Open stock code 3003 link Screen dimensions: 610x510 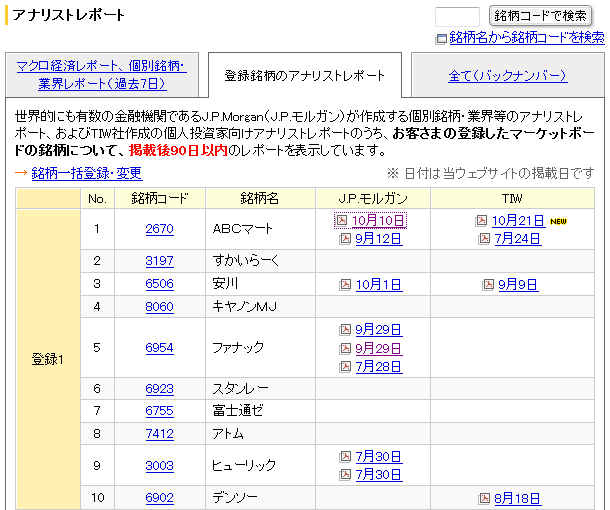coord(160,465)
